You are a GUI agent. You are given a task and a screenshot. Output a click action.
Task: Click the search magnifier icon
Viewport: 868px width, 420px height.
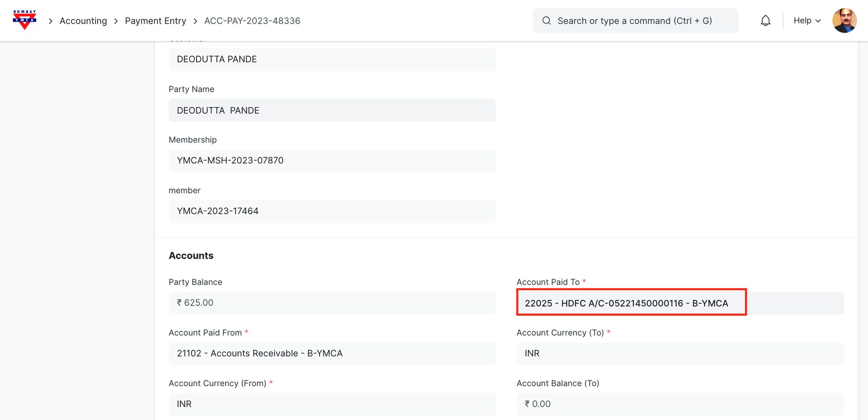coord(547,21)
